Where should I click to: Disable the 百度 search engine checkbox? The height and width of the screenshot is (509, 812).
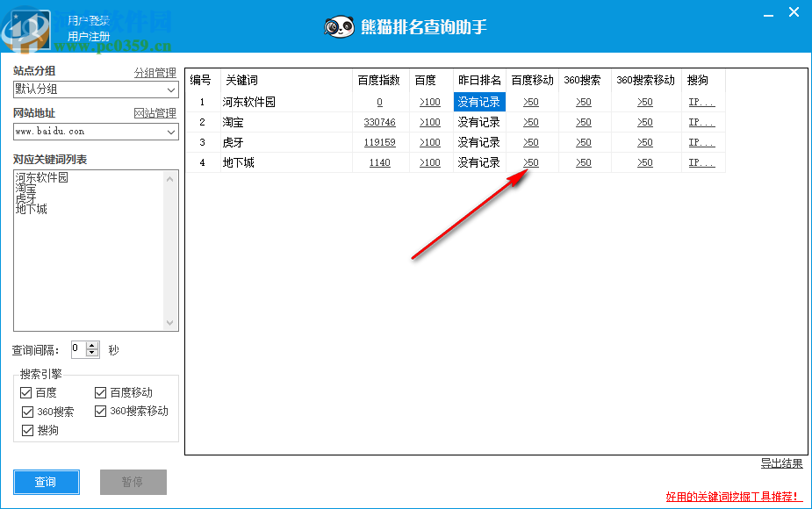(x=26, y=392)
